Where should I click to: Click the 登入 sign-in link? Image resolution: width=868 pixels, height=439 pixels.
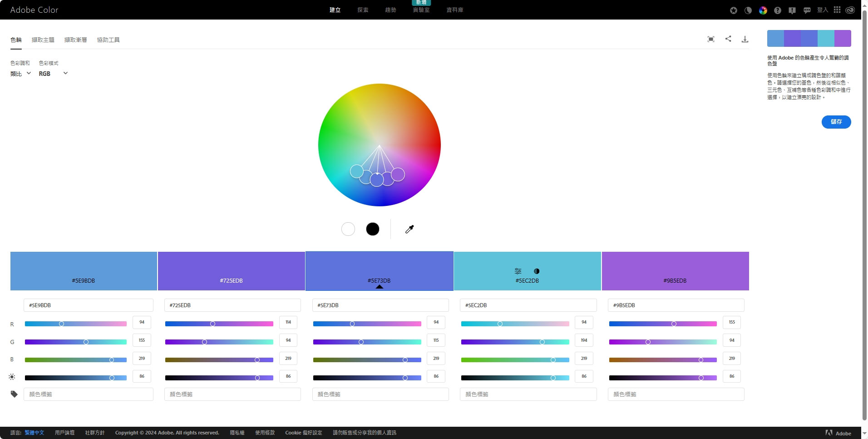823,10
